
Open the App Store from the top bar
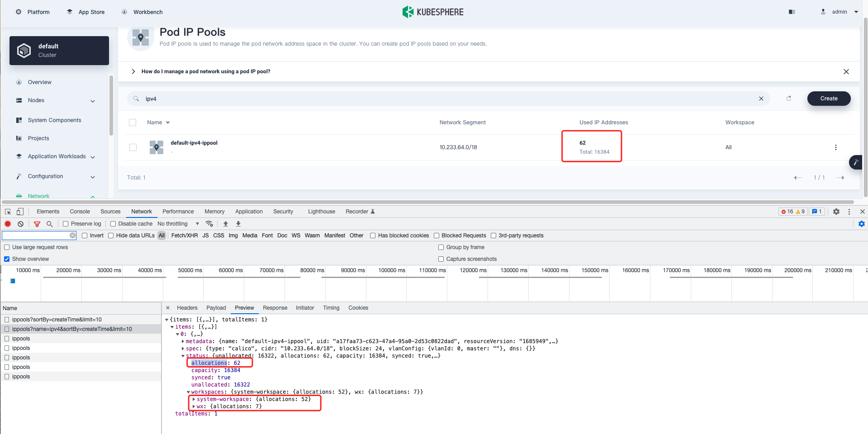91,12
